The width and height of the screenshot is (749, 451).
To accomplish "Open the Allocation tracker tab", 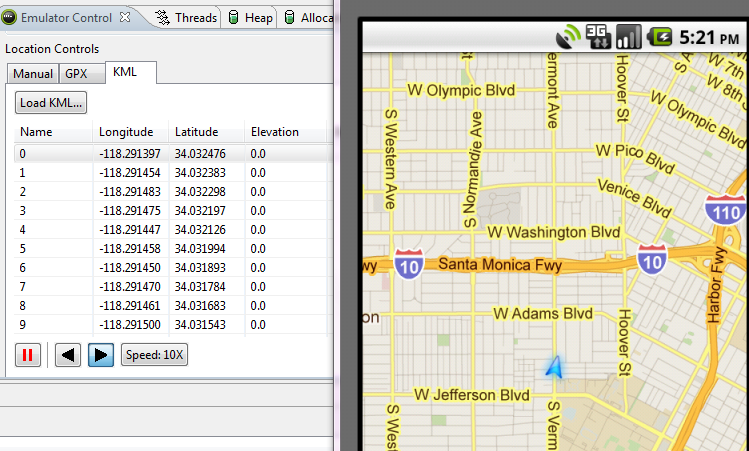I will click(308, 18).
